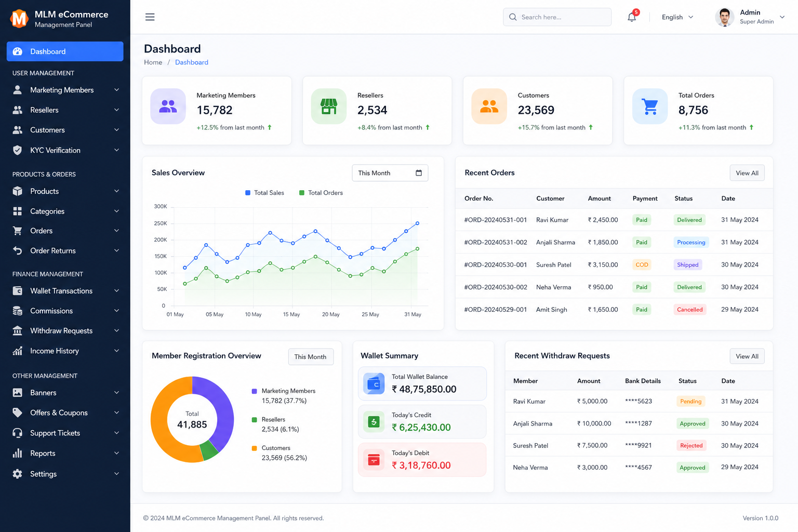The image size is (798, 532).
Task: Click the calendar icon in Sales Overview
Action: tap(419, 173)
